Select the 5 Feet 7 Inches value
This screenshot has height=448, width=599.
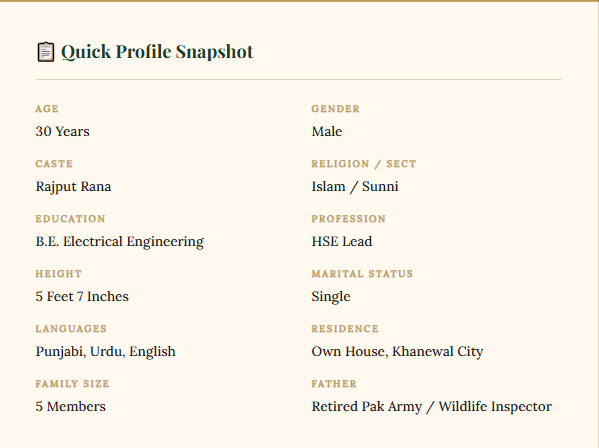tap(82, 296)
